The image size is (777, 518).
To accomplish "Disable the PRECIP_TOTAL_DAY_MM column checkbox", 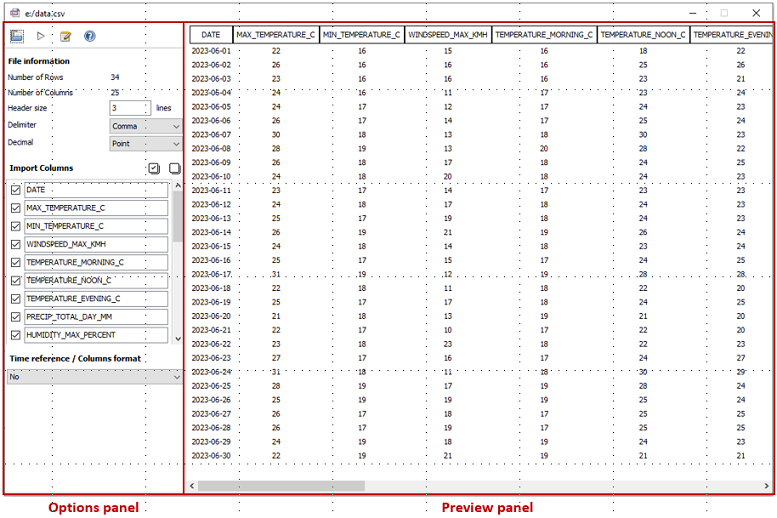I will pos(15,317).
